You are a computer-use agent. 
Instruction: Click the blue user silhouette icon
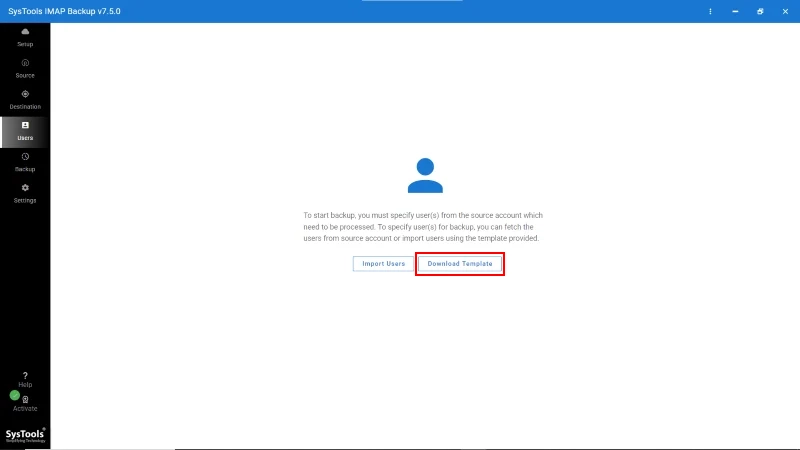[425, 176]
